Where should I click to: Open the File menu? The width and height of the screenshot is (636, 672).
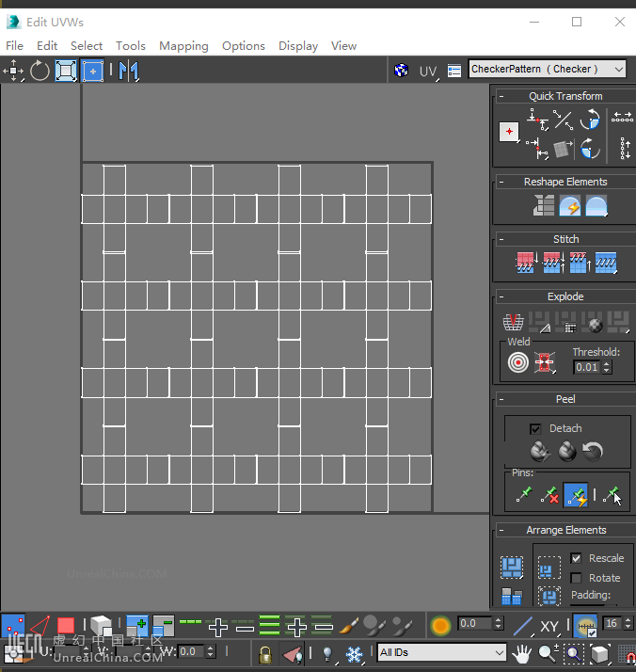[x=14, y=46]
